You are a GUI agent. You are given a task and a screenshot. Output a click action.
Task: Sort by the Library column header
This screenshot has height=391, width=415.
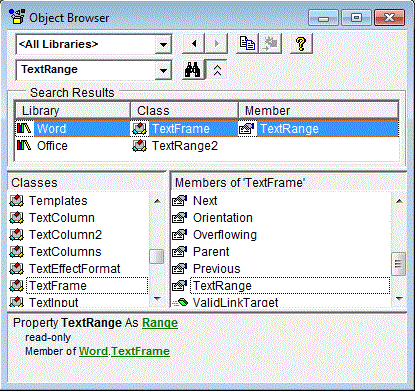pos(73,110)
